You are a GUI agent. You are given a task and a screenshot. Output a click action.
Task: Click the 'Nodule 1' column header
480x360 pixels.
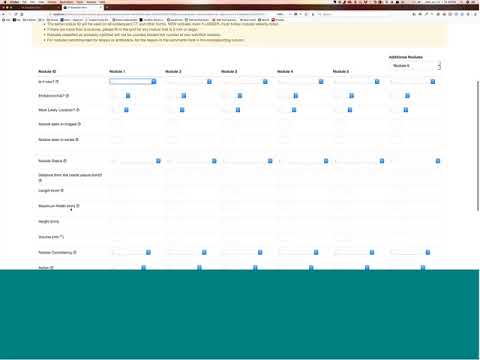[117, 71]
